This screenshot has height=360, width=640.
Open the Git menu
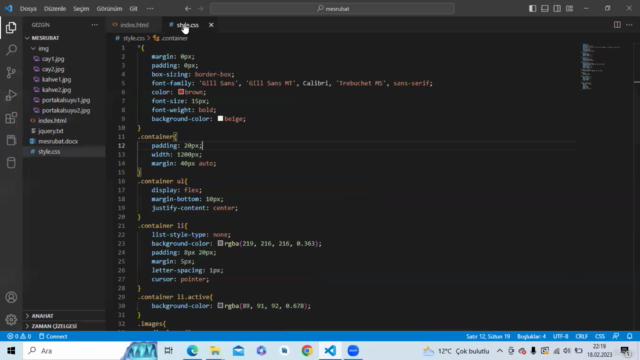coord(133,9)
